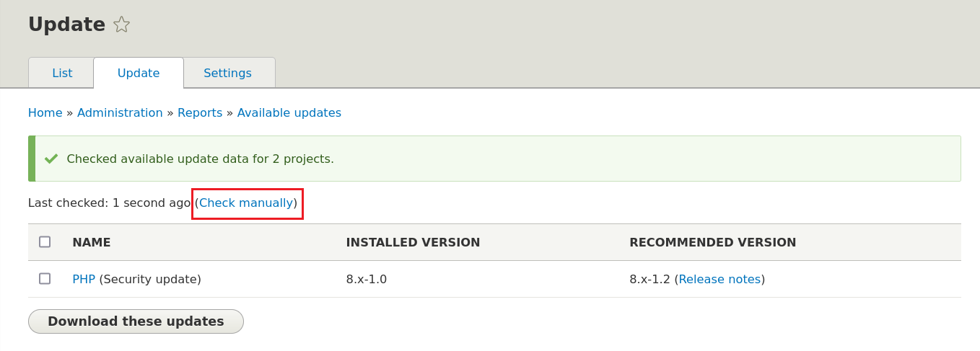Navigate to Reports breadcrumb link

(x=200, y=113)
